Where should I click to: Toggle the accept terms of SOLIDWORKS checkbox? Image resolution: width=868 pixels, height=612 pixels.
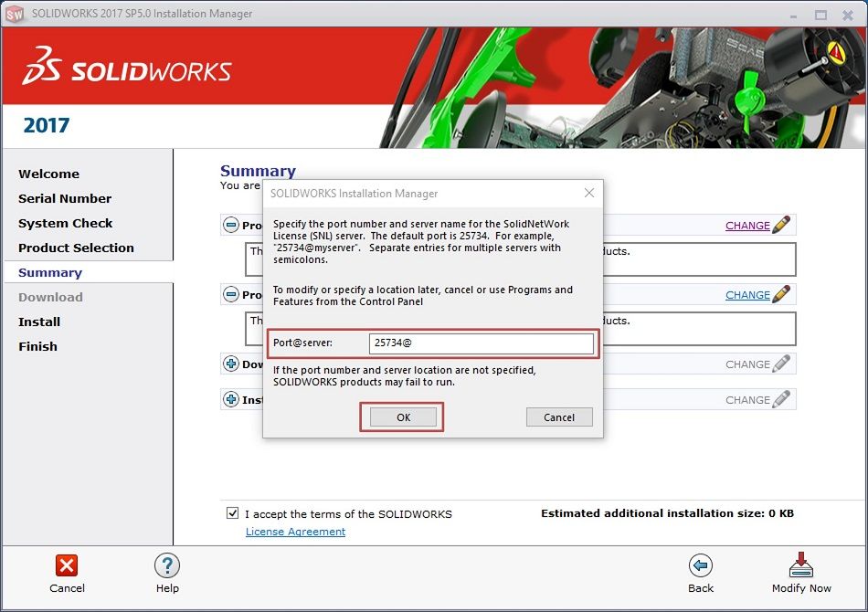click(233, 513)
